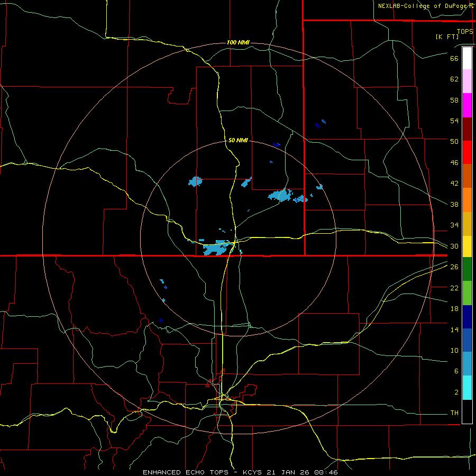Click the "34" legend value
Viewport: 476px width, 476px height.
[454, 225]
